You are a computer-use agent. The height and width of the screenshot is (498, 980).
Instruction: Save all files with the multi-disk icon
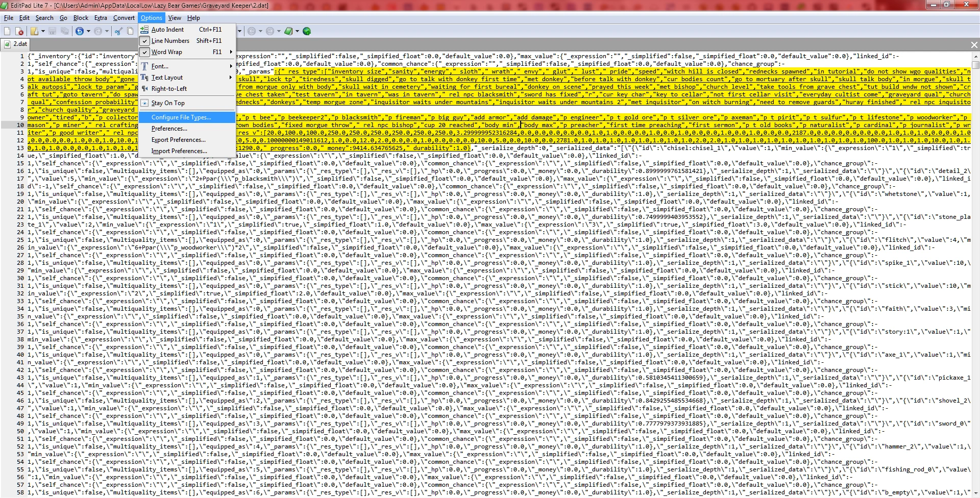coord(65,31)
